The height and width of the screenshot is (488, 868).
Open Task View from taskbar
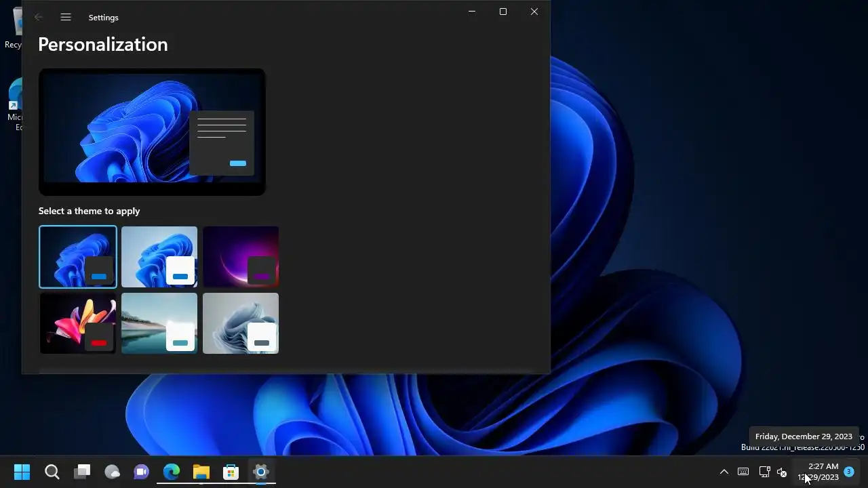pos(82,472)
